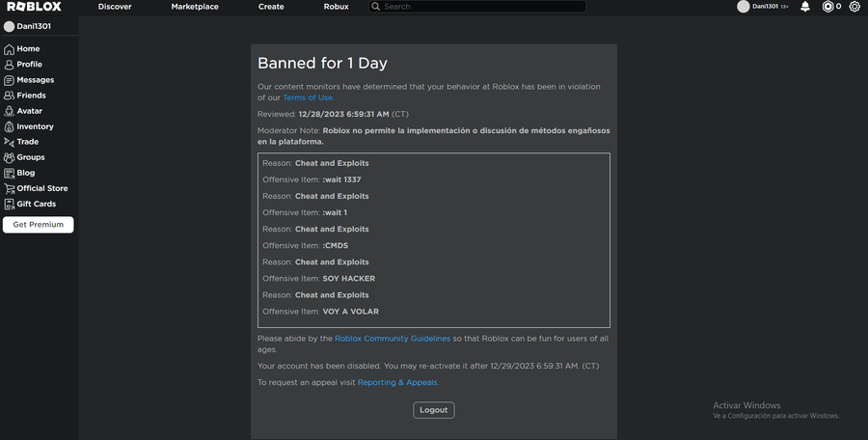Click the Groups icon in sidebar

point(9,157)
